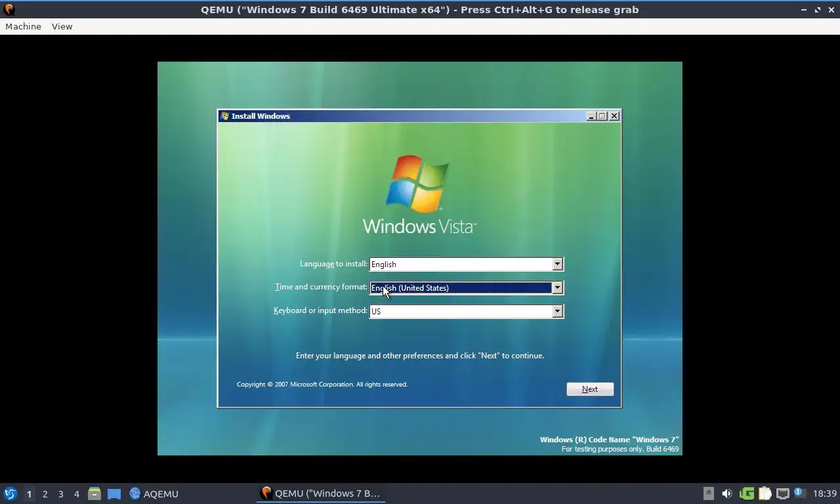
Task: Click the Copyright 2007 Microsoft Corporation text
Action: pos(322,385)
